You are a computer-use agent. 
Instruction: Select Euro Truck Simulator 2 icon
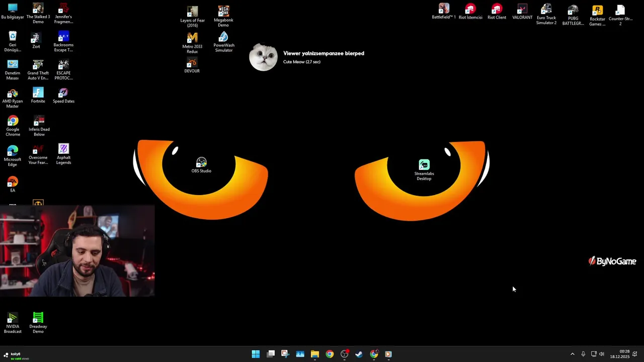coord(546,15)
